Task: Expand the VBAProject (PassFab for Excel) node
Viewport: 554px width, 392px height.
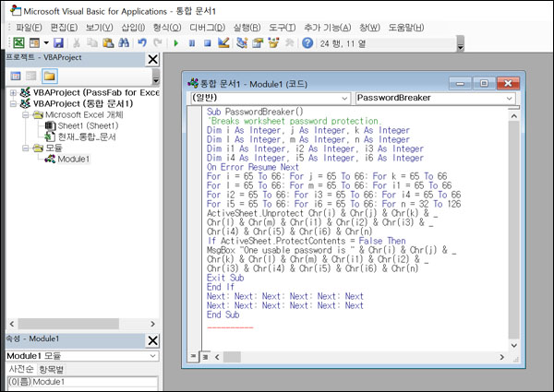Action: [x=13, y=93]
